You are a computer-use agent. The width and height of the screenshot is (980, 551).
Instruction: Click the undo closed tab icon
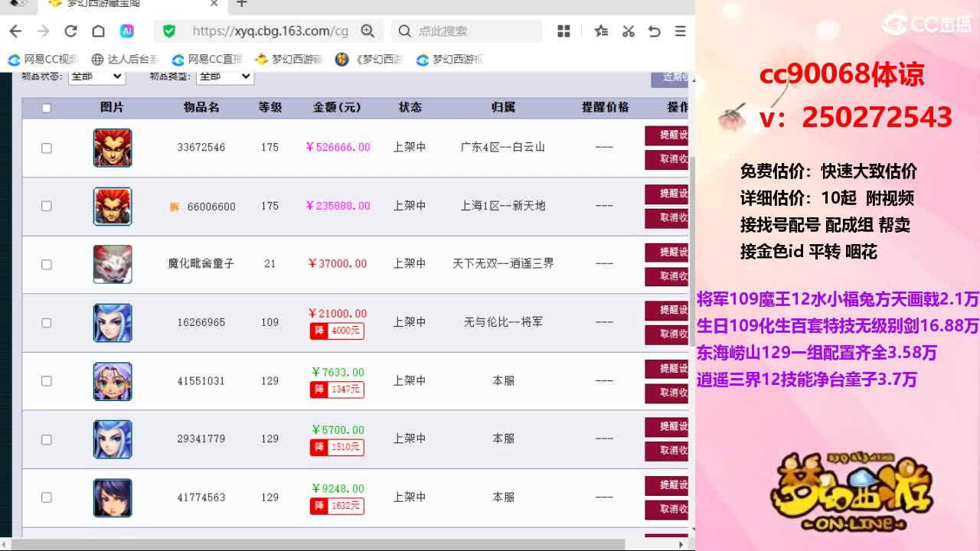point(654,31)
